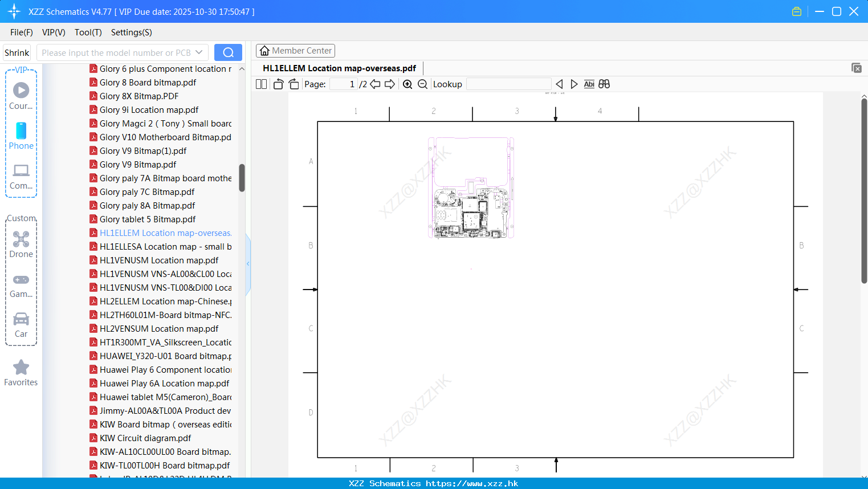The image size is (868, 489).
Task: Find previous lookup match triangle
Action: click(559, 84)
